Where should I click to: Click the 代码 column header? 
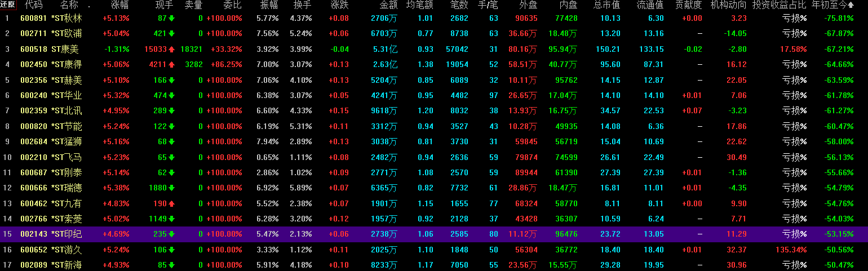point(33,5)
